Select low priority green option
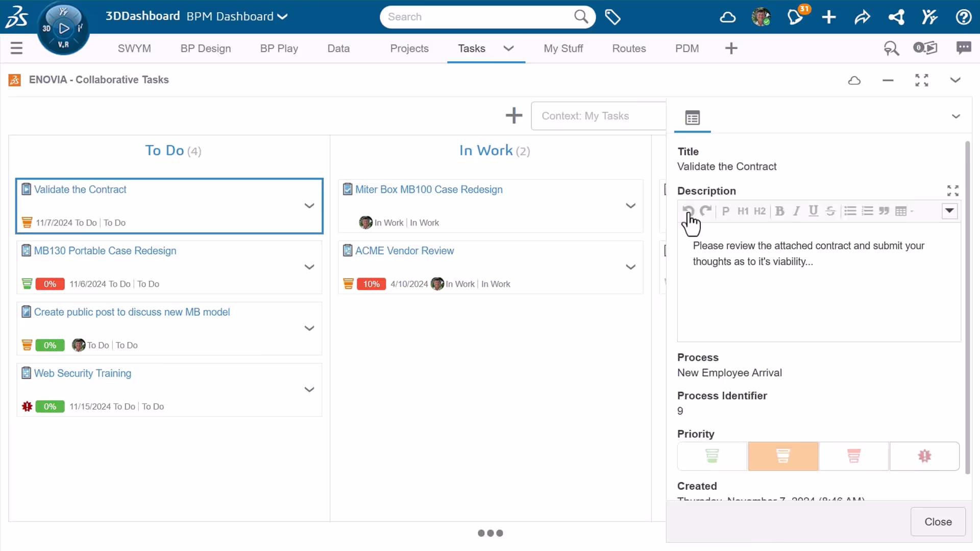980x551 pixels. point(712,456)
